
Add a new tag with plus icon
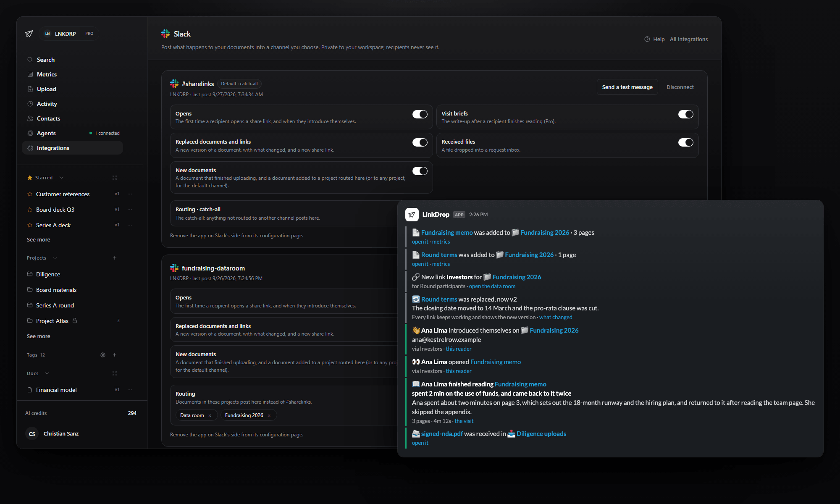pyautogui.click(x=115, y=355)
